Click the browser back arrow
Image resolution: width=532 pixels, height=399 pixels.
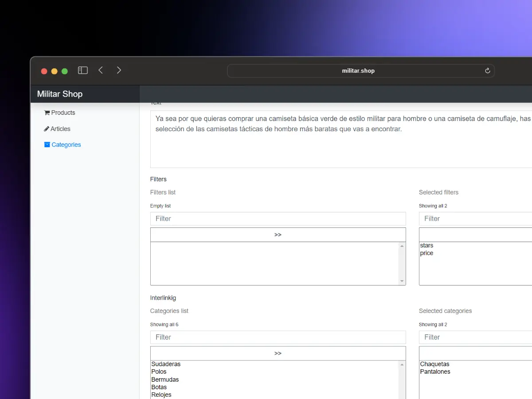(x=101, y=70)
